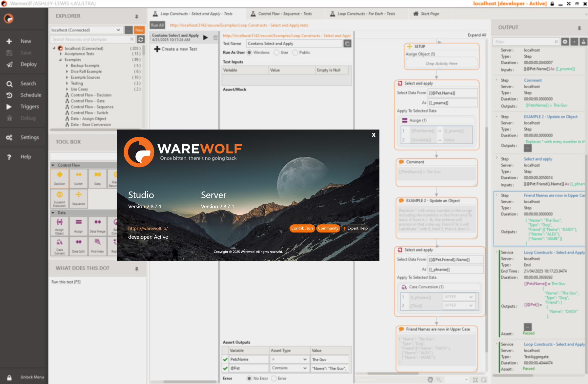
Task: Run the Contains Select and Apply test
Action: 206,37
